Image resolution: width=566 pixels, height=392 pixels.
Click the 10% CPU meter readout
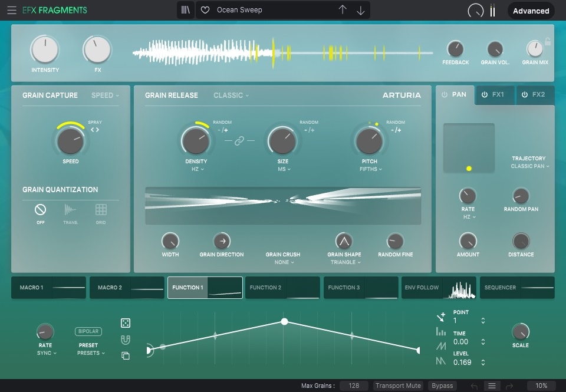click(x=541, y=386)
